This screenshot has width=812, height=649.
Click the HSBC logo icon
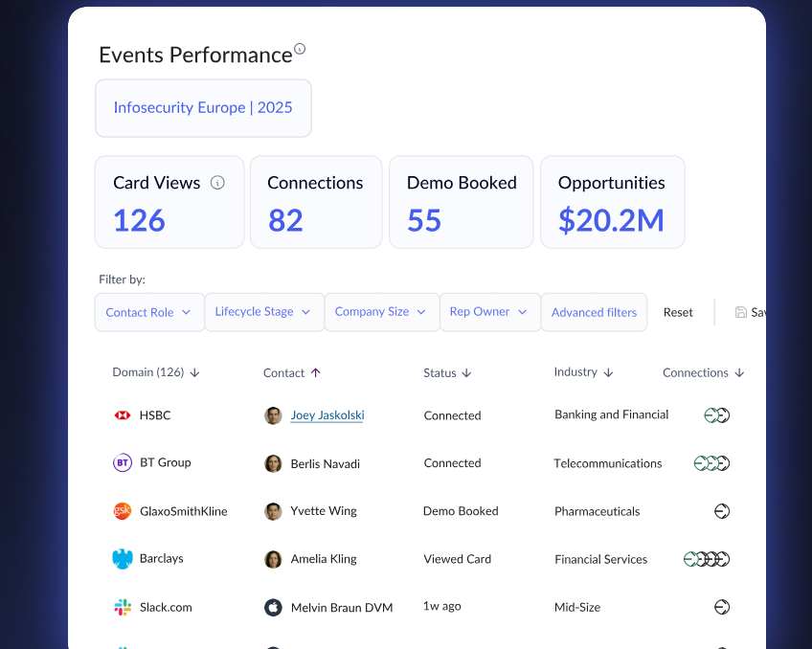[123, 415]
